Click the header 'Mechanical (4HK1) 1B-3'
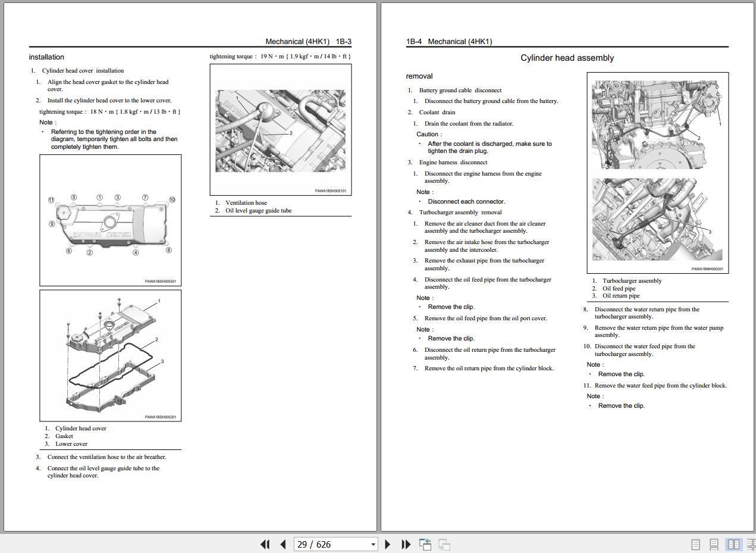Viewport: 756px width, 553px height. pyautogui.click(x=308, y=42)
